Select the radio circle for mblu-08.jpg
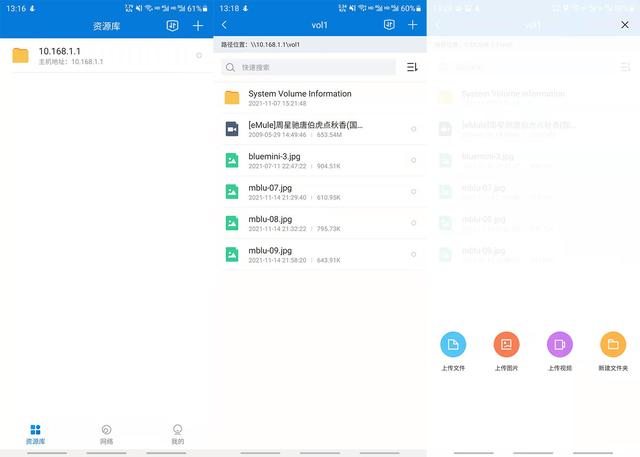The height and width of the screenshot is (457, 640). point(413,223)
